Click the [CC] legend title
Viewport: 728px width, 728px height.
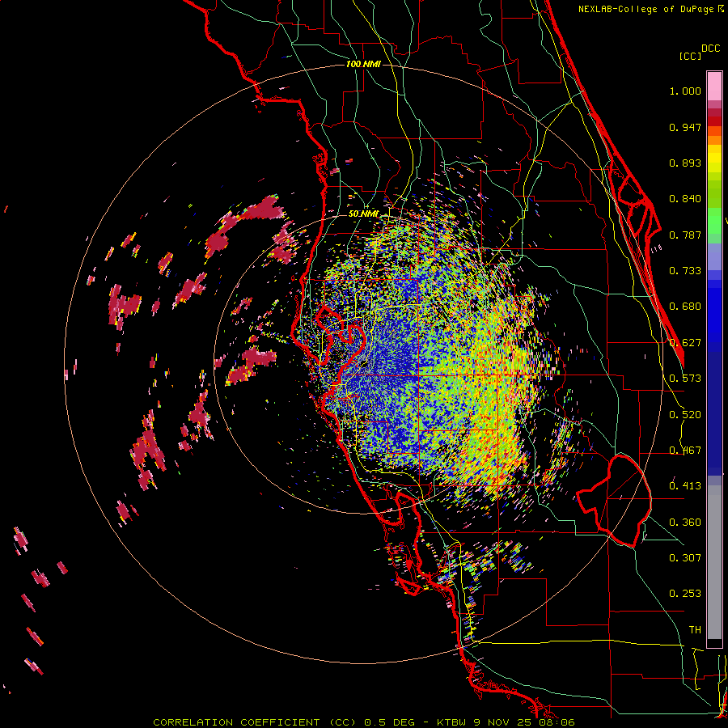(x=690, y=56)
